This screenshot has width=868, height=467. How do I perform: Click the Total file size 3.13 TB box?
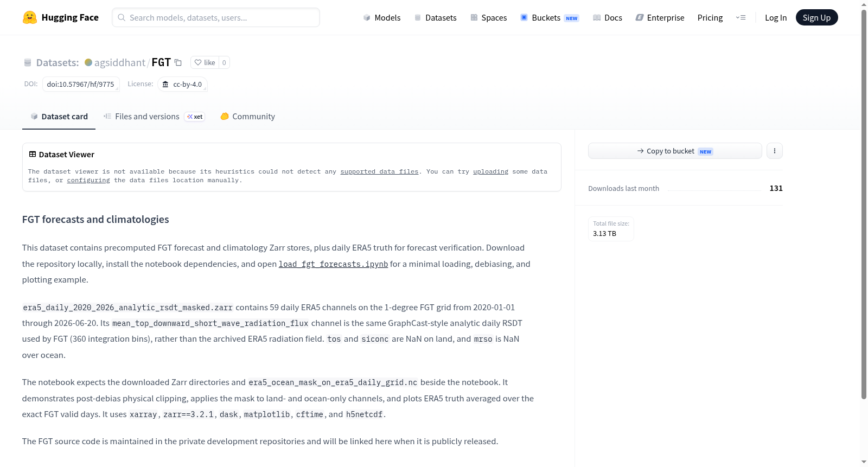(611, 228)
